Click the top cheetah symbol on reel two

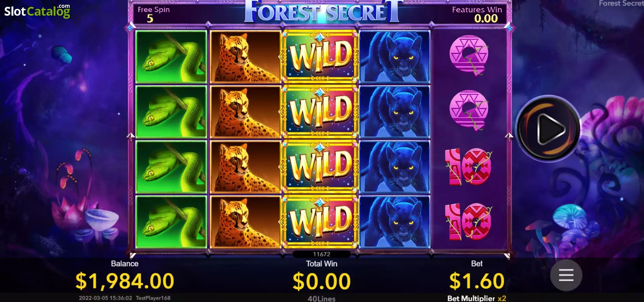(x=245, y=57)
